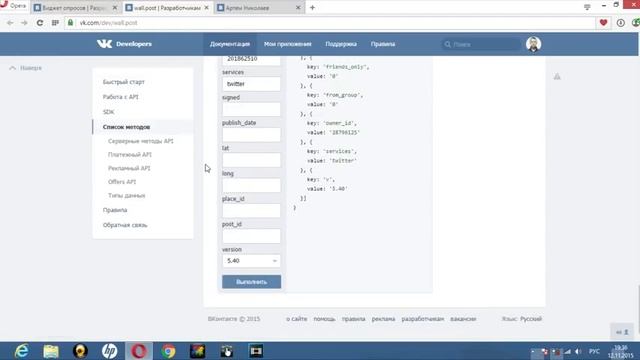Viewport: 640px width, 360px height.
Task: Open the Opera menu button
Action: click(x=13, y=6)
